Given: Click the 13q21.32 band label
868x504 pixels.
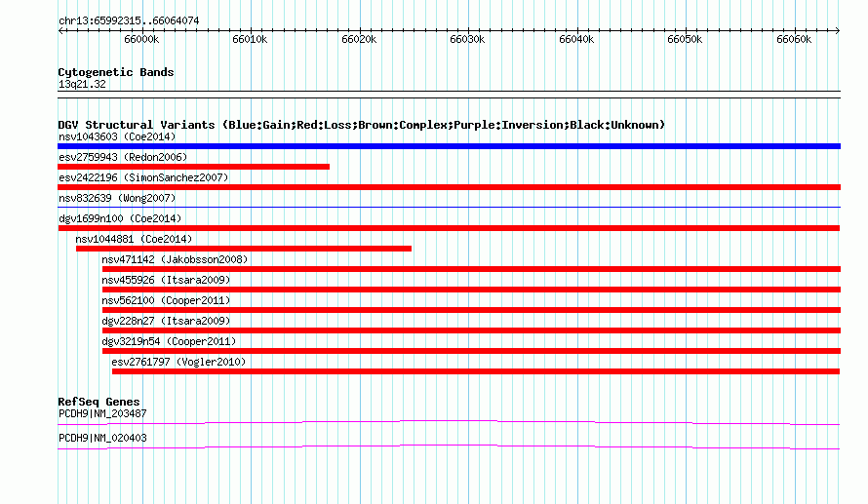Looking at the screenshot, I should pyautogui.click(x=82, y=84).
